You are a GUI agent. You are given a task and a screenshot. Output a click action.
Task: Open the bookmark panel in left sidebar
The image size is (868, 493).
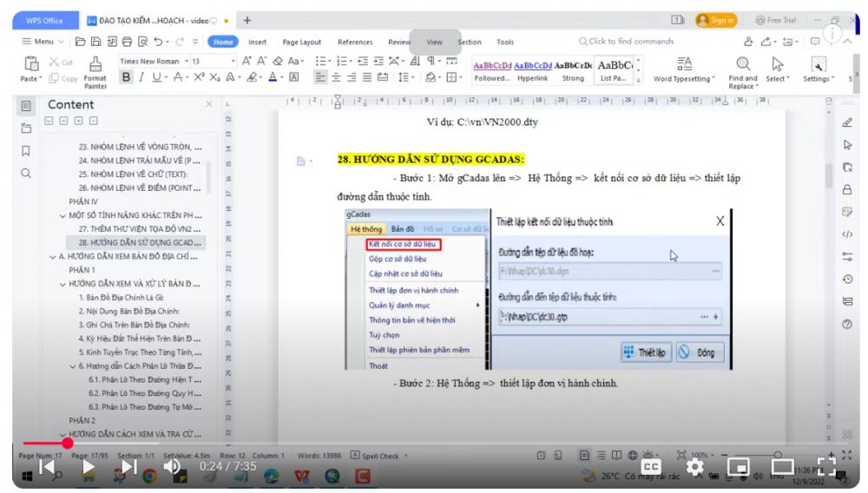click(26, 150)
